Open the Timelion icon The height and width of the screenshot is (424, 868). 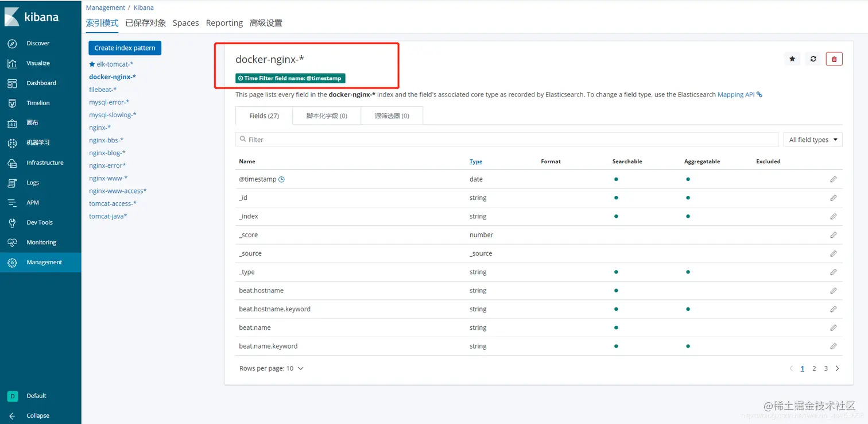pyautogui.click(x=12, y=103)
